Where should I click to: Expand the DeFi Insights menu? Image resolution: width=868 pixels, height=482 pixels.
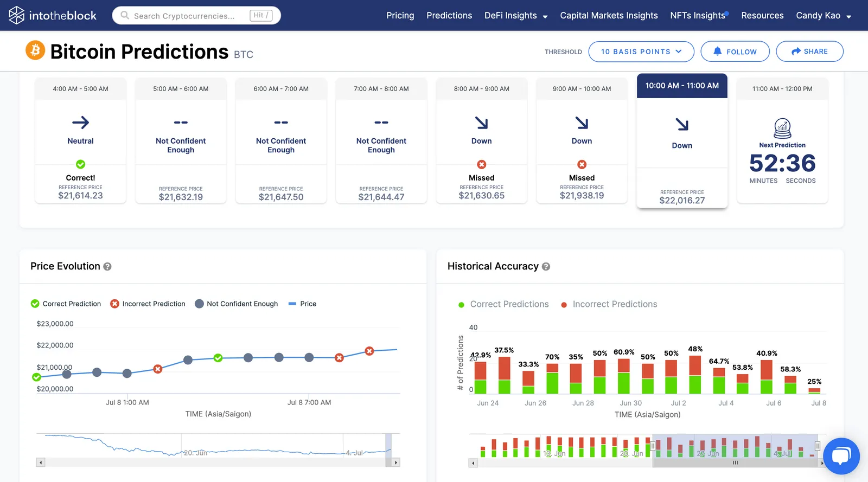516,15
